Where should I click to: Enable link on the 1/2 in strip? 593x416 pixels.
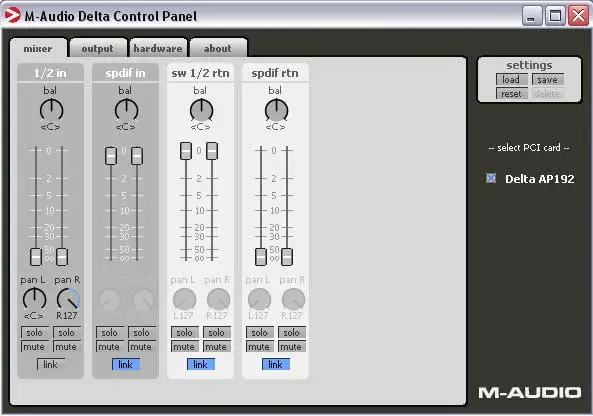point(51,364)
